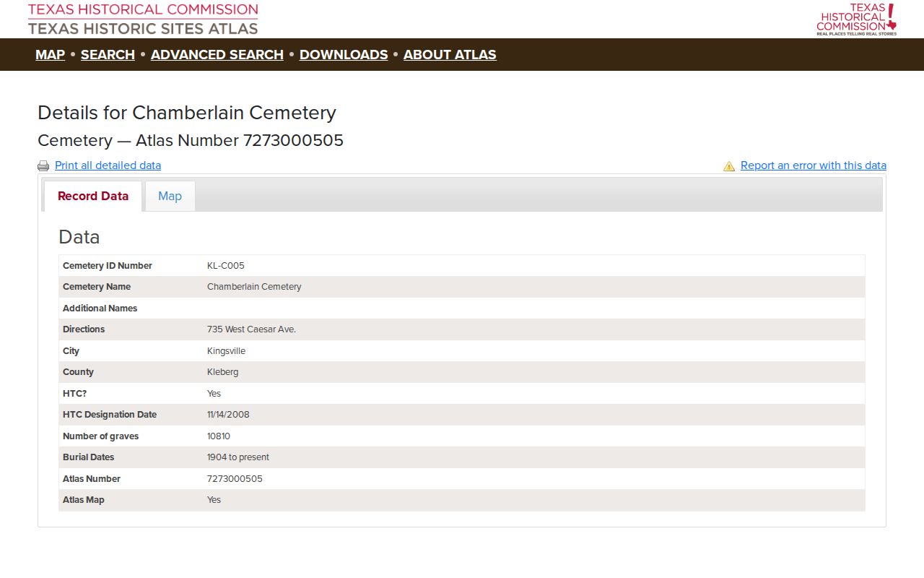
Task: Click the HTC? row label
Action: [75, 394]
